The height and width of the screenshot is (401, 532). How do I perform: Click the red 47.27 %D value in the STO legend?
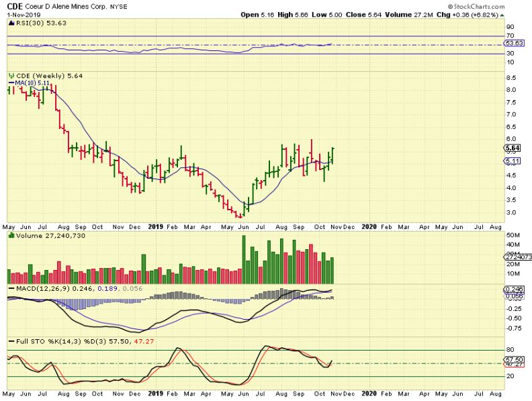point(144,341)
